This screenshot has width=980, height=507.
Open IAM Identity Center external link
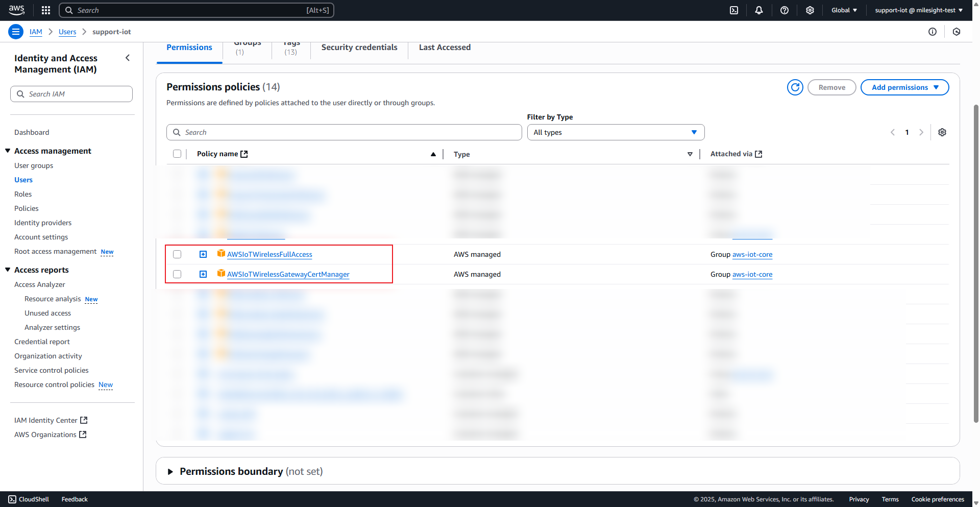pos(51,420)
